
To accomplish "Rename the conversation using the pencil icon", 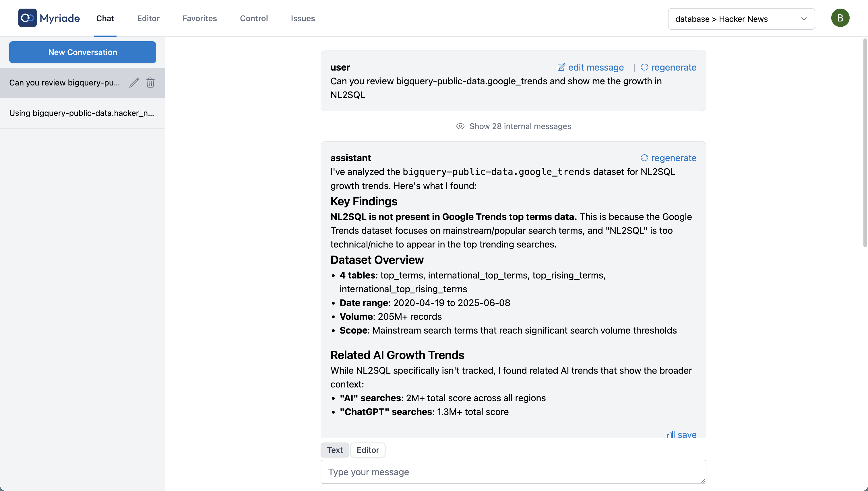I will click(134, 83).
